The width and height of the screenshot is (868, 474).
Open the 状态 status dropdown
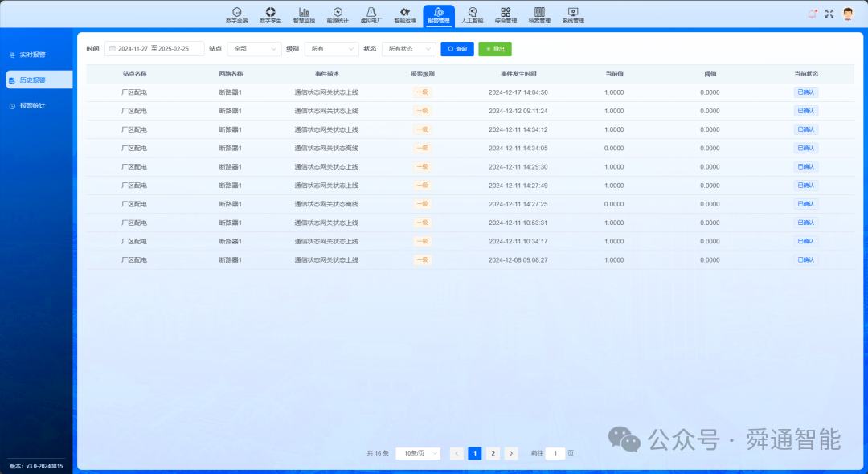coord(408,49)
